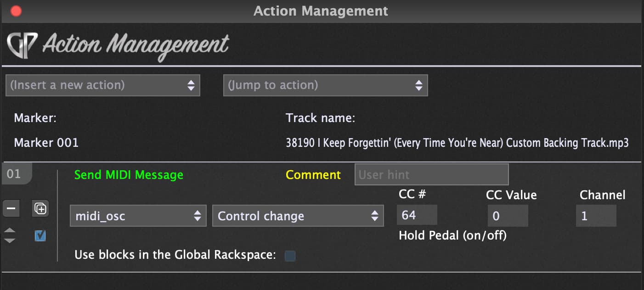Change the Control change message type dropdown
Image resolution: width=644 pixels, height=290 pixels.
[x=298, y=216]
